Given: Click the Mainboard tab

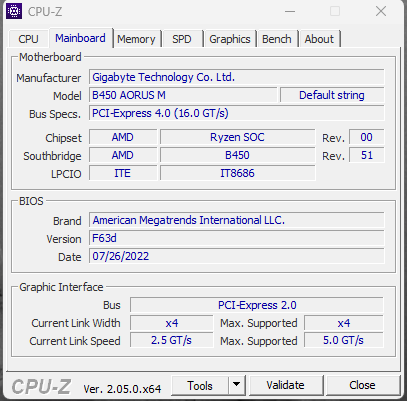Looking at the screenshot, I should (x=80, y=38).
